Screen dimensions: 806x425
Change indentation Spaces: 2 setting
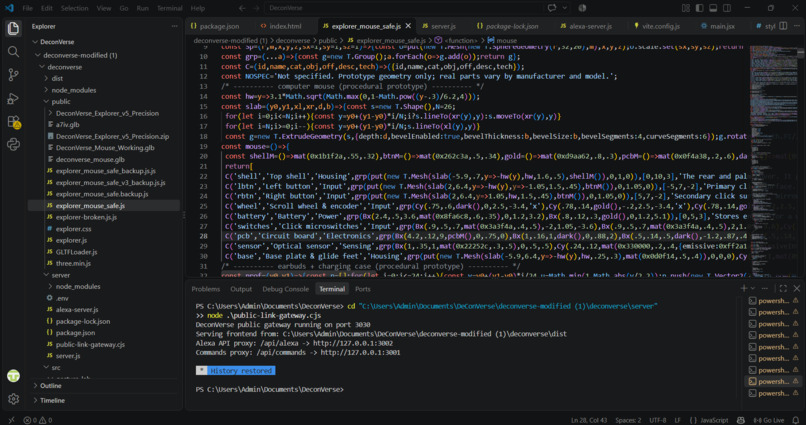click(628, 420)
